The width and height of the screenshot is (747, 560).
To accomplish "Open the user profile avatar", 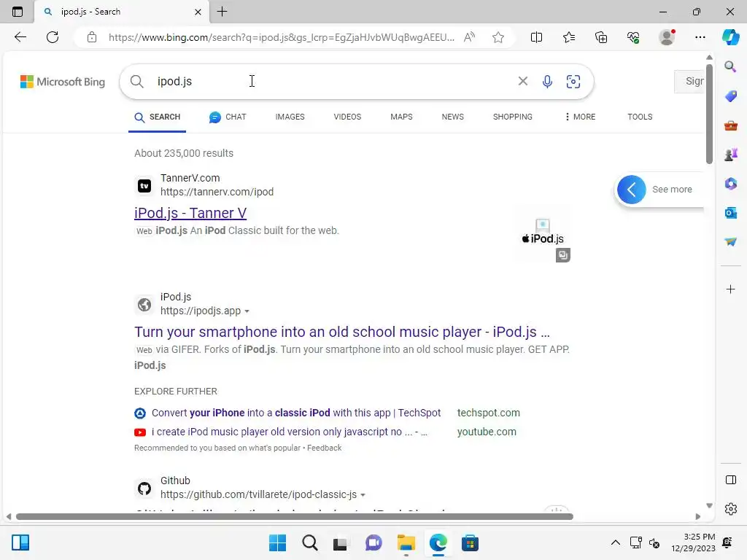I will coord(667,37).
